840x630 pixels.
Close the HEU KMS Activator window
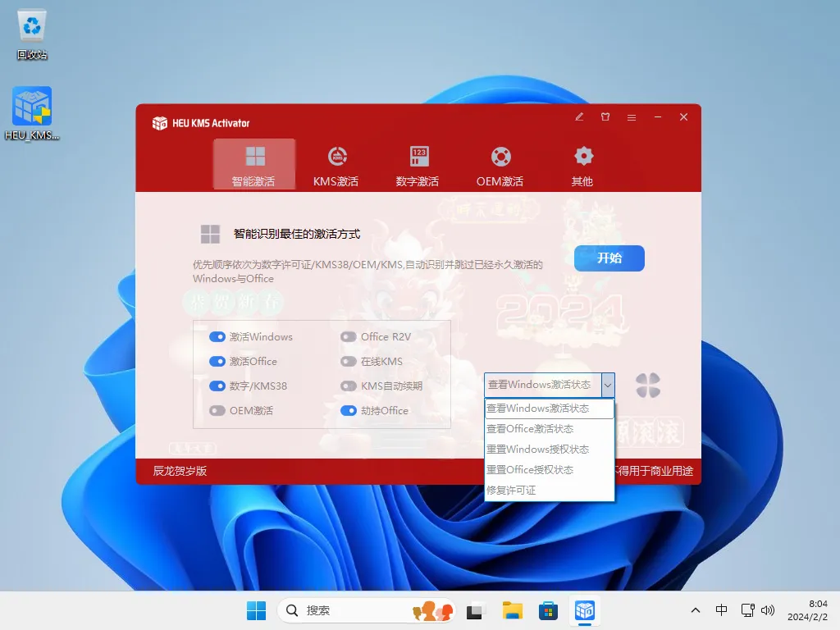pos(683,116)
